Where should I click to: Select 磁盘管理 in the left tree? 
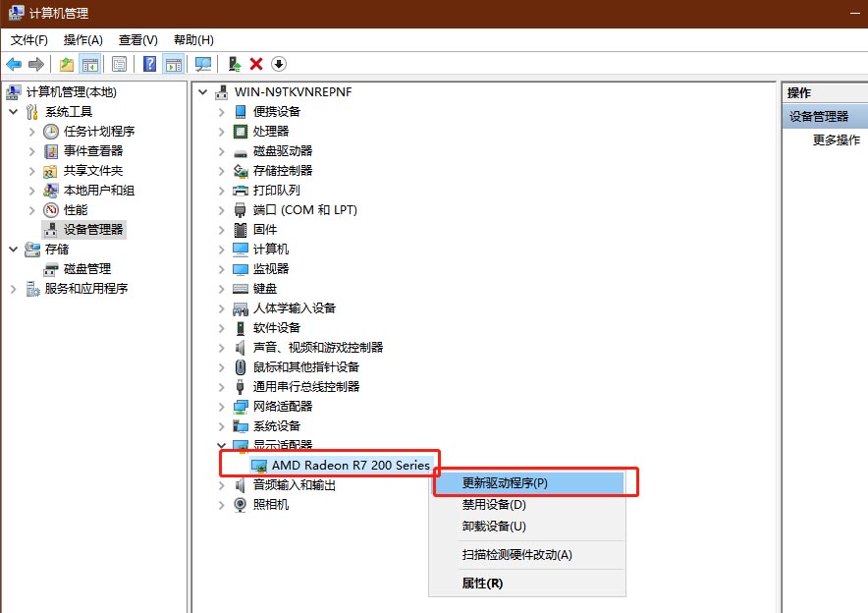click(x=86, y=269)
